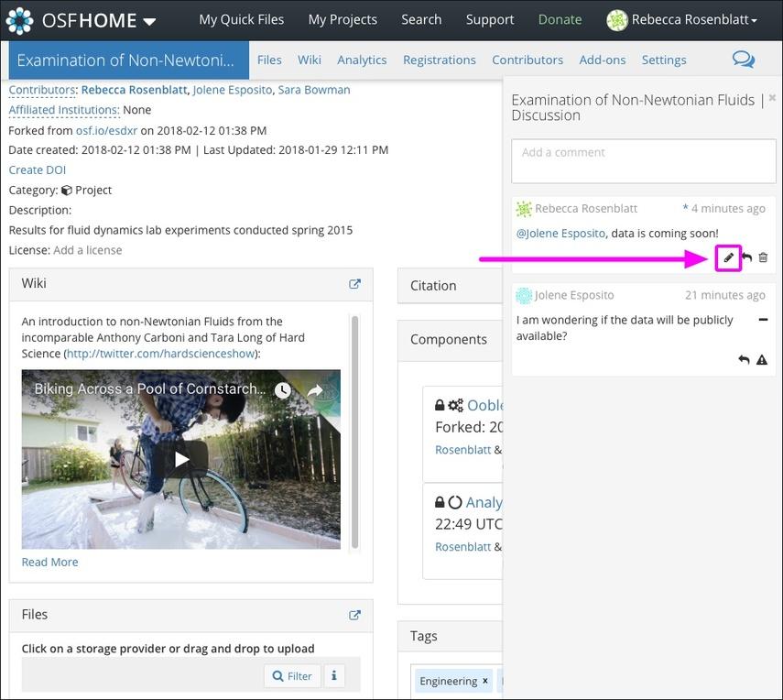Viewport: 783px width, 700px height.
Task: Open the Search page
Action: click(421, 19)
